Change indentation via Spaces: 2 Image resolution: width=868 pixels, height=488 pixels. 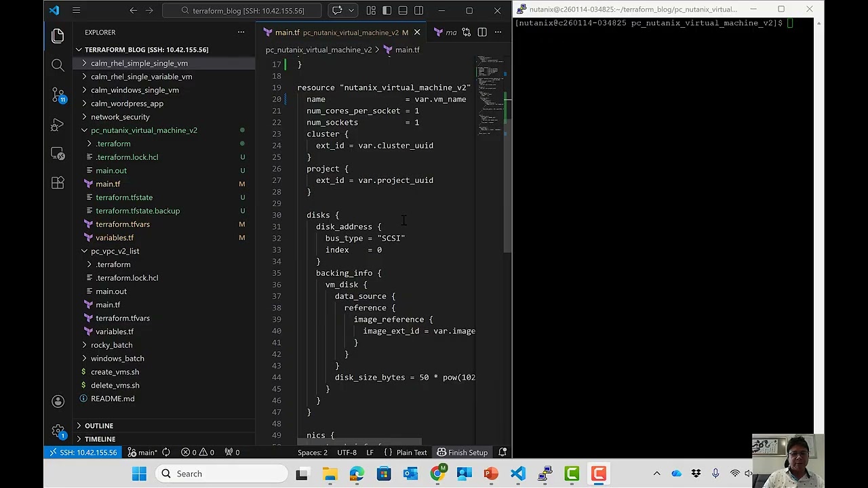click(313, 452)
